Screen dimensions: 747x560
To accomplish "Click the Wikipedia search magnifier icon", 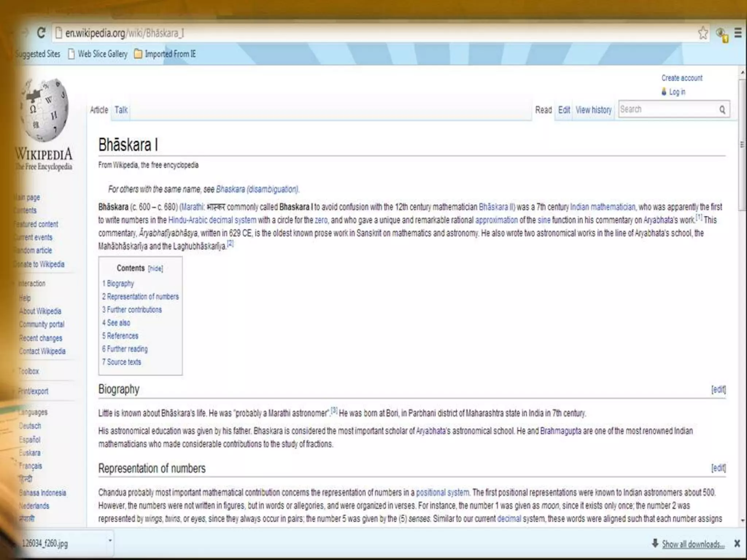I will (722, 110).
